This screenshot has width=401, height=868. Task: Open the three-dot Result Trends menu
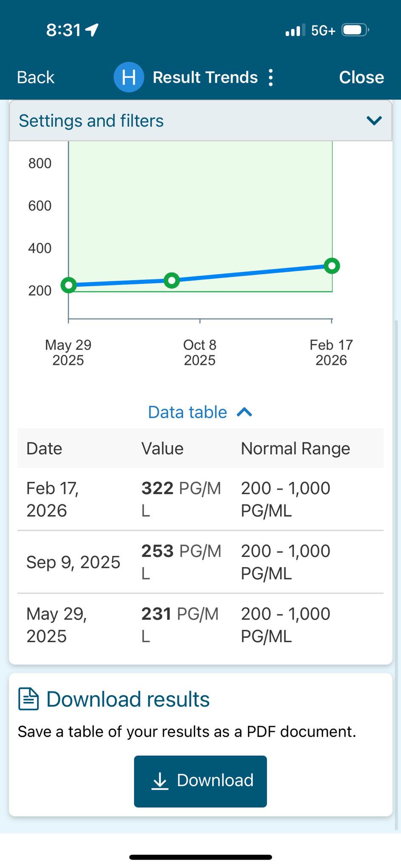pyautogui.click(x=271, y=78)
